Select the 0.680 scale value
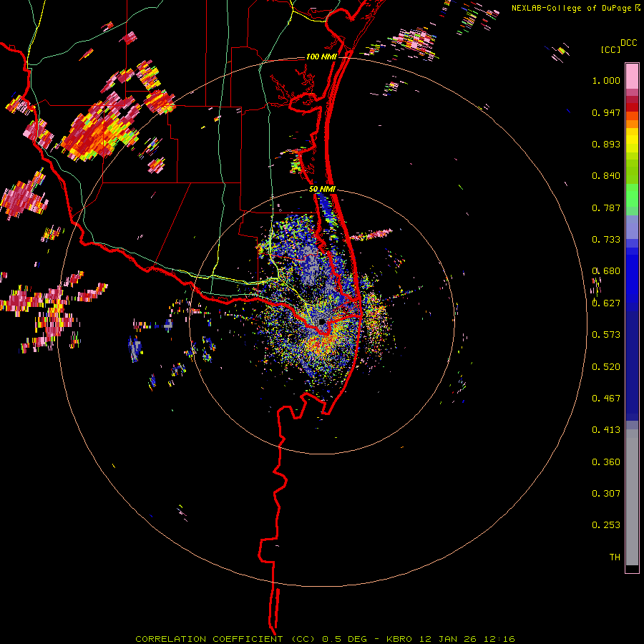This screenshot has width=644, height=644. 606,271
